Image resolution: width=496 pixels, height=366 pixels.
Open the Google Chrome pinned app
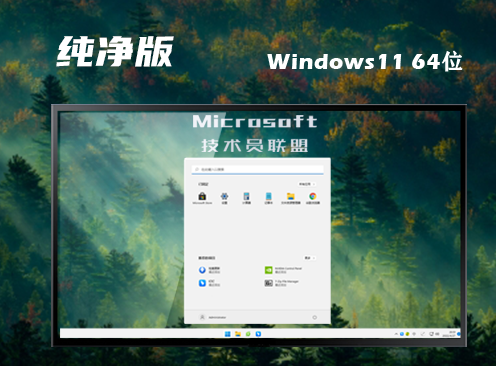[313, 198]
